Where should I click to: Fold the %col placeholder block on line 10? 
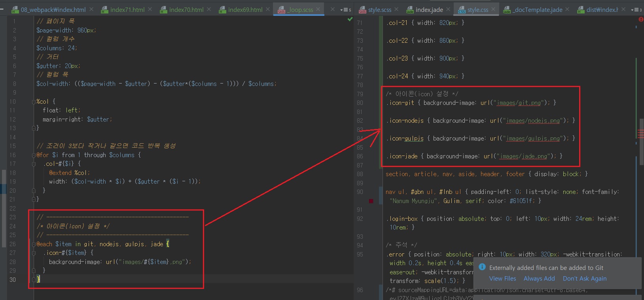(34, 102)
